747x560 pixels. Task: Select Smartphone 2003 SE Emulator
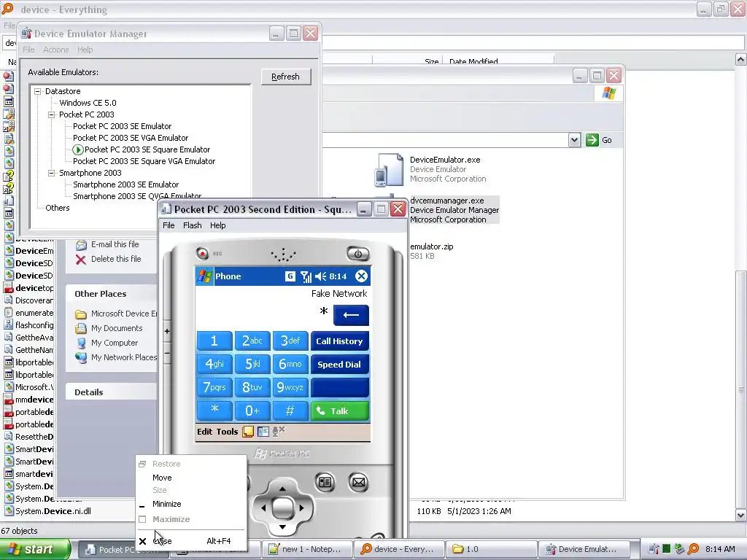(125, 184)
